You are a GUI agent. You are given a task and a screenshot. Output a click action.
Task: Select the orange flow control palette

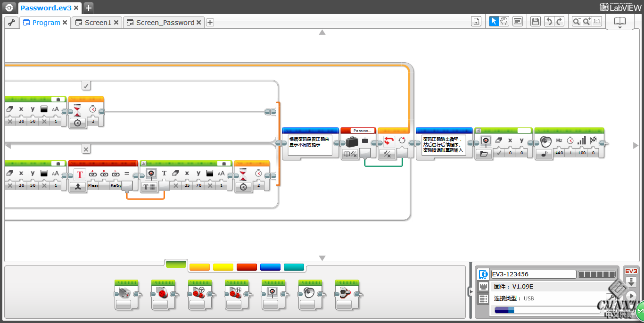pyautogui.click(x=199, y=267)
